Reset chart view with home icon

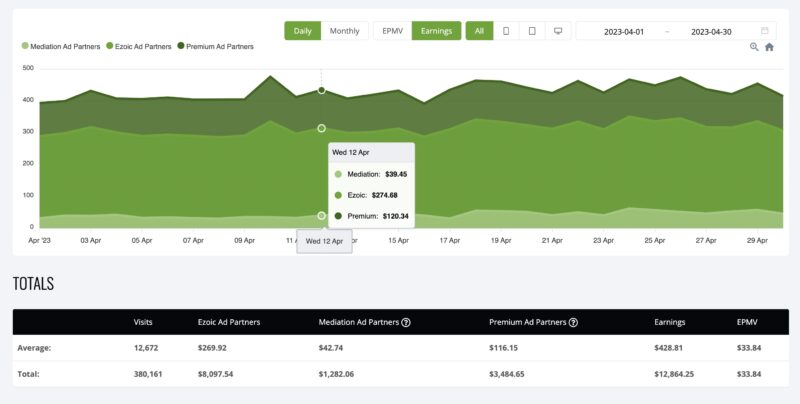point(769,47)
